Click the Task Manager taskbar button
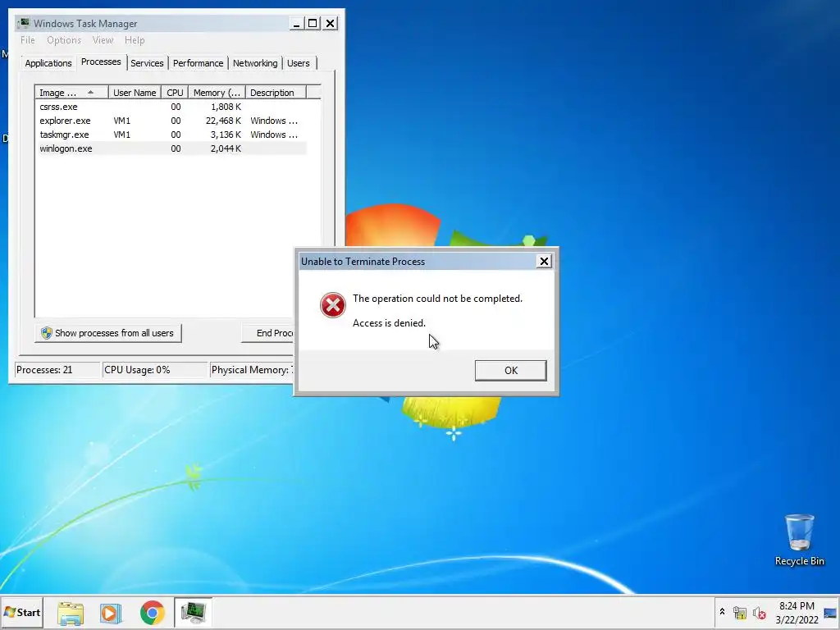Screen dimensions: 840x630 (x=193, y=612)
